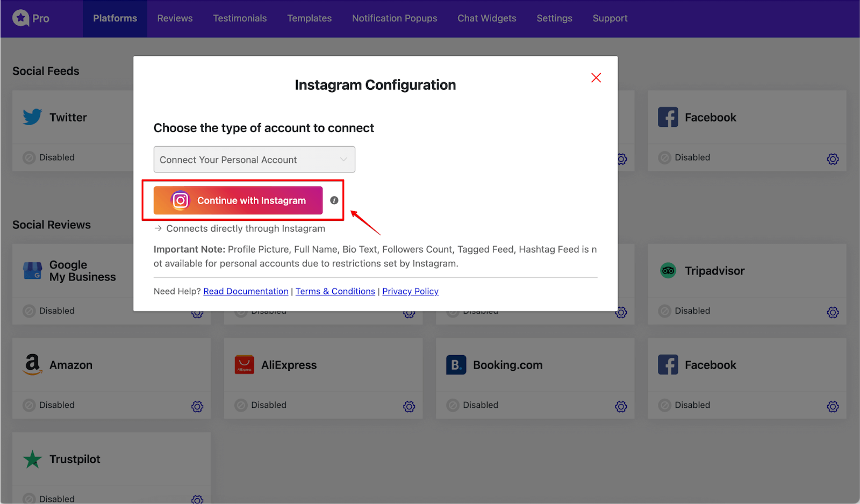Image resolution: width=860 pixels, height=504 pixels.
Task: Click the Instagram Configuration dialog title
Action: coord(375,85)
